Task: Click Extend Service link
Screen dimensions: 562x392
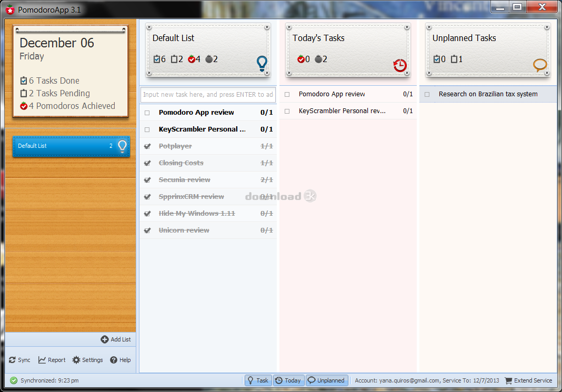Action: point(533,380)
